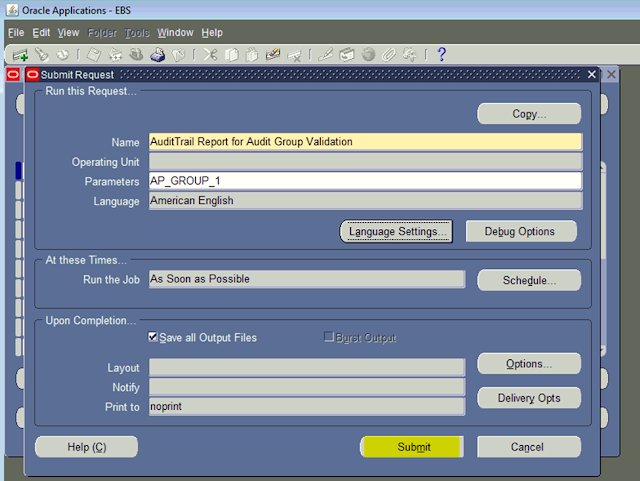Click the Cut scissors toolbar icon

[x=210, y=54]
